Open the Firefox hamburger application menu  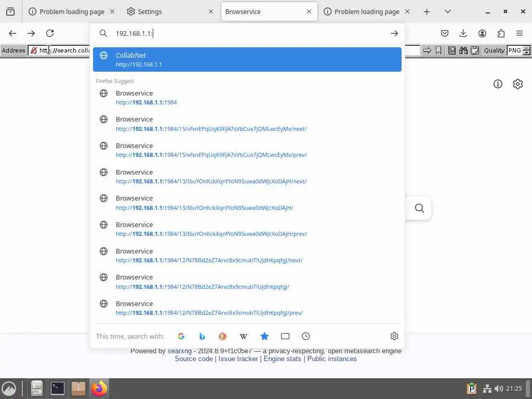(520, 33)
